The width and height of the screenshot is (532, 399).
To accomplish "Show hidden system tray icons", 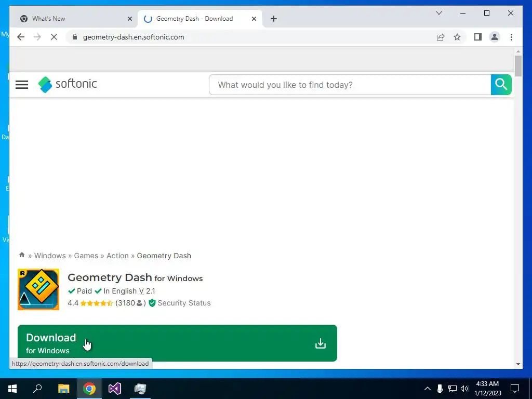I will [428, 389].
